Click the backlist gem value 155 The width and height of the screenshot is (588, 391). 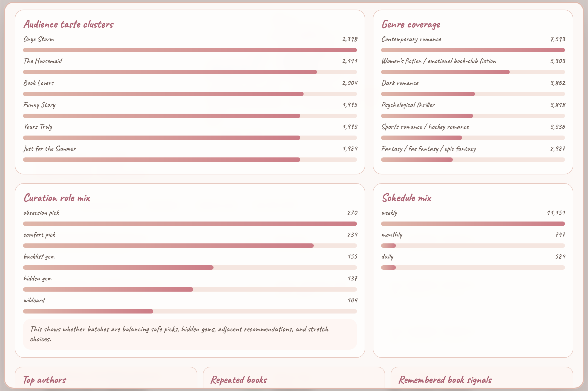pos(353,257)
